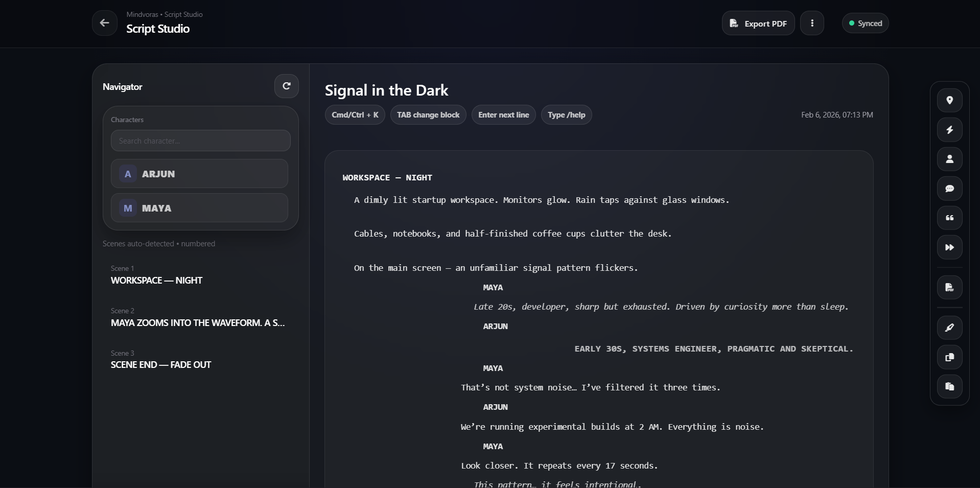
Task: Click the Type /help chip
Action: pos(567,115)
